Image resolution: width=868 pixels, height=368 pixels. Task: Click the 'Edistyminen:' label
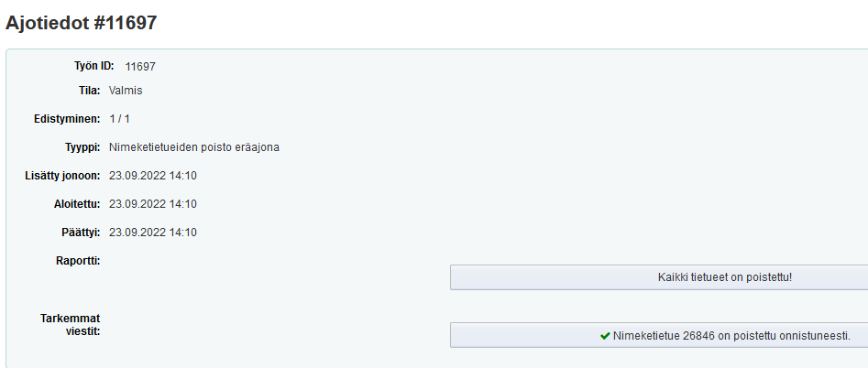click(68, 119)
